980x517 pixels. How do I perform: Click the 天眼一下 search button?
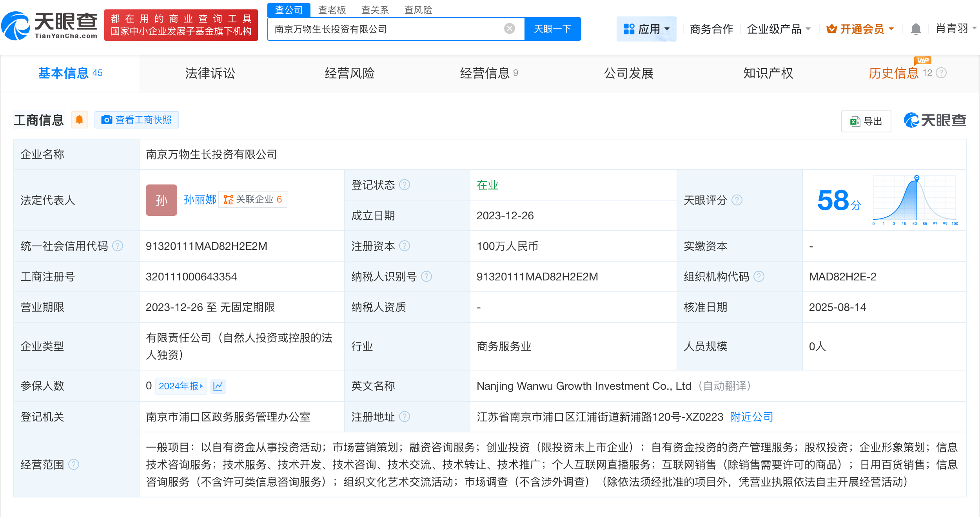point(552,29)
